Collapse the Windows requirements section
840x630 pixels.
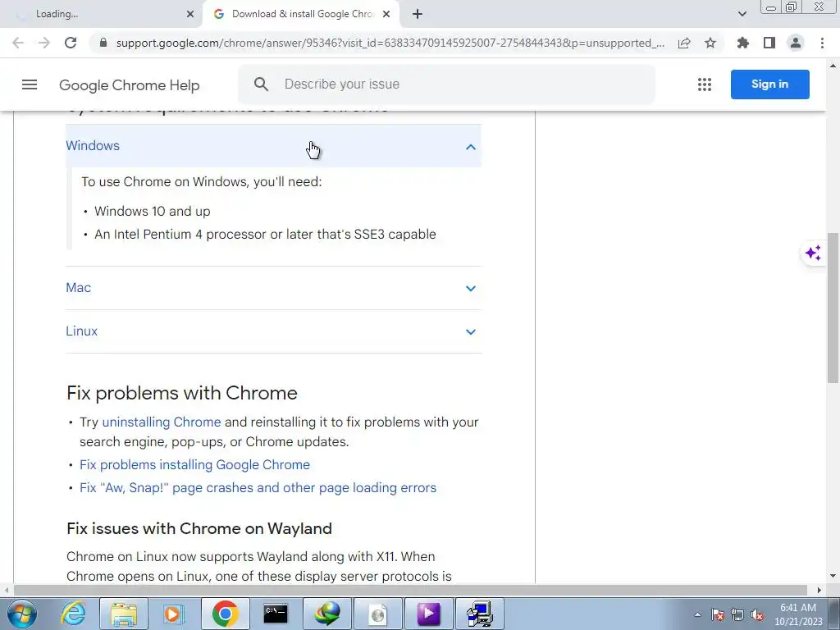(273, 146)
